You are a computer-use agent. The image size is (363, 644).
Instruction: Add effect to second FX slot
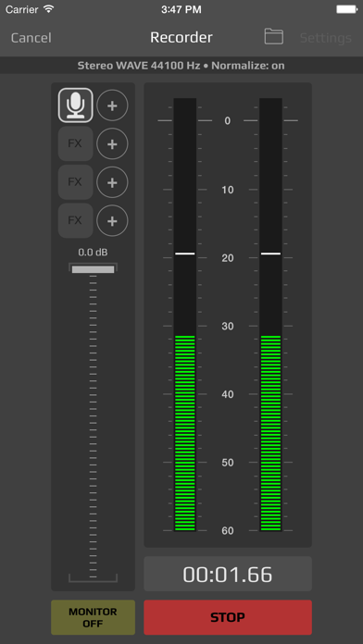click(112, 182)
